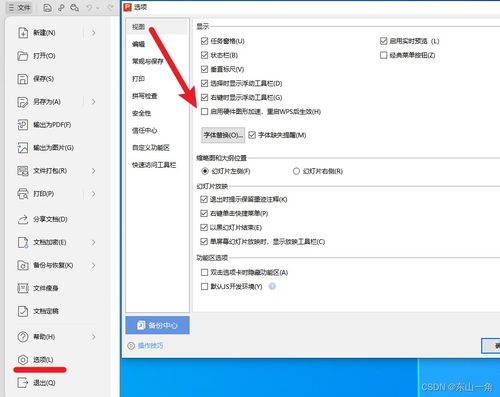Enable 默认JS开发环境(Y) checkbox

pyautogui.click(x=204, y=286)
